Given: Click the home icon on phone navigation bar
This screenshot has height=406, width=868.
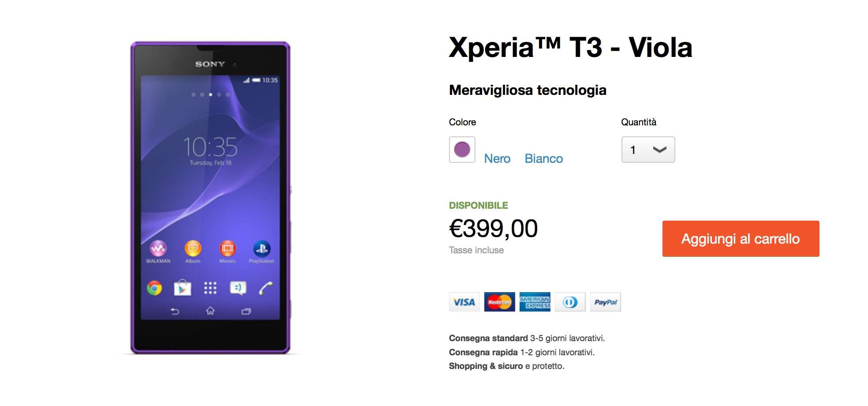Looking at the screenshot, I should click(210, 311).
